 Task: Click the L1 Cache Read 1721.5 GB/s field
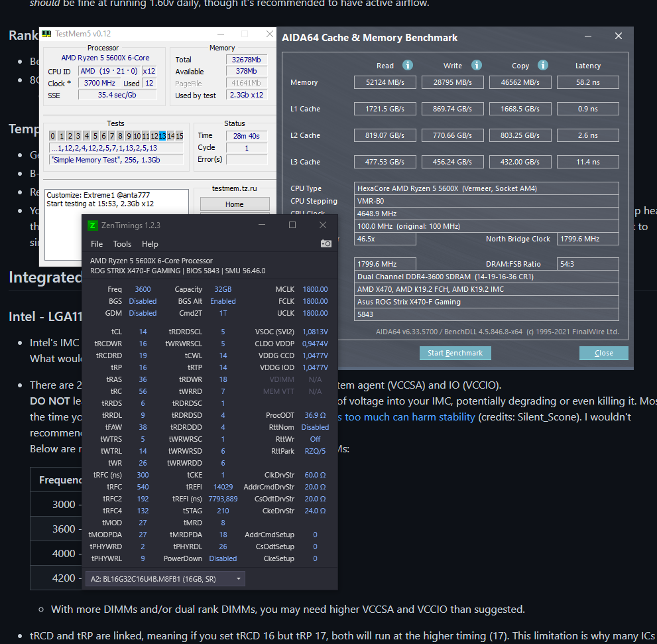(385, 109)
